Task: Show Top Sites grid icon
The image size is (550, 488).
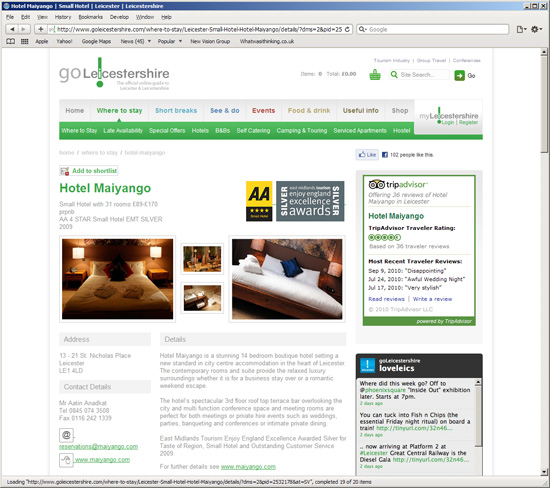Action: click(25, 41)
